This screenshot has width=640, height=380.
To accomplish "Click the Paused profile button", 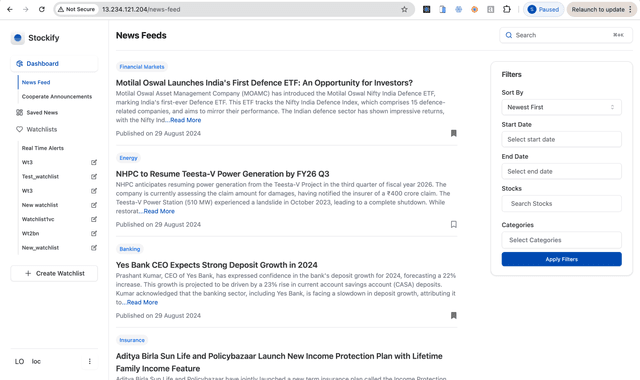I will click(543, 9).
